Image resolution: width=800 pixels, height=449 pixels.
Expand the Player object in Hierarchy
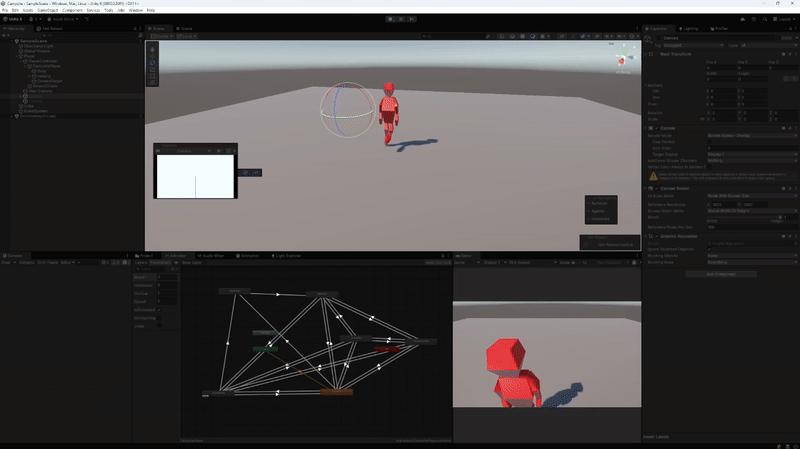click(17, 56)
